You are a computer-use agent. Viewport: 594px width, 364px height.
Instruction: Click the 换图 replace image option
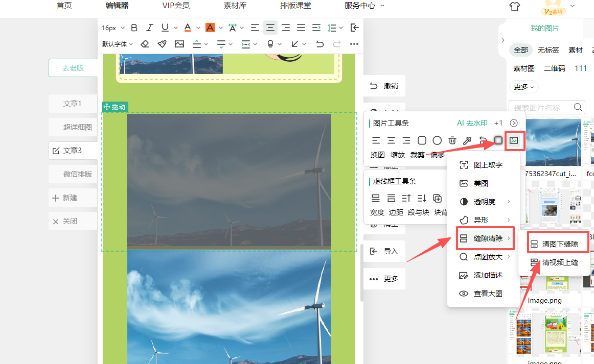377,154
